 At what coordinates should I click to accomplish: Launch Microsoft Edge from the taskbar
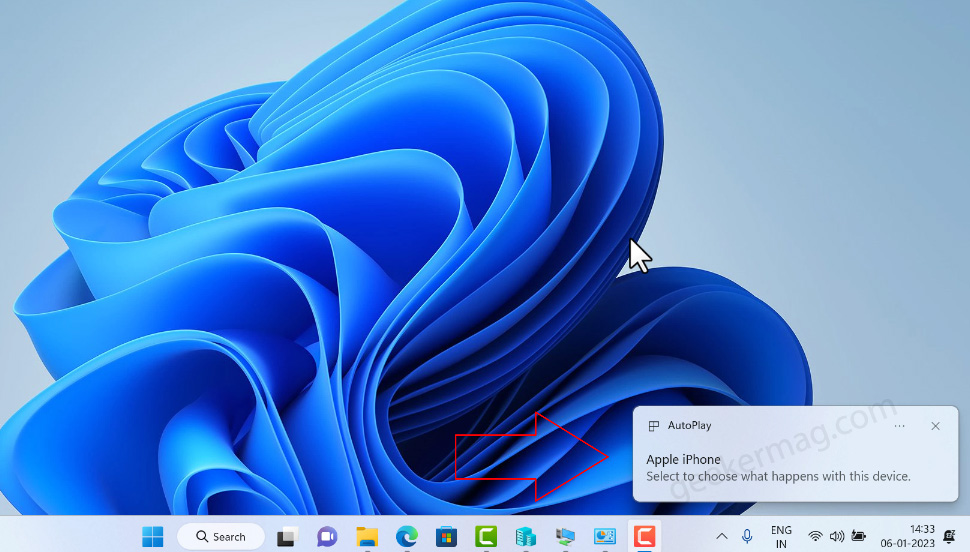pyautogui.click(x=406, y=537)
